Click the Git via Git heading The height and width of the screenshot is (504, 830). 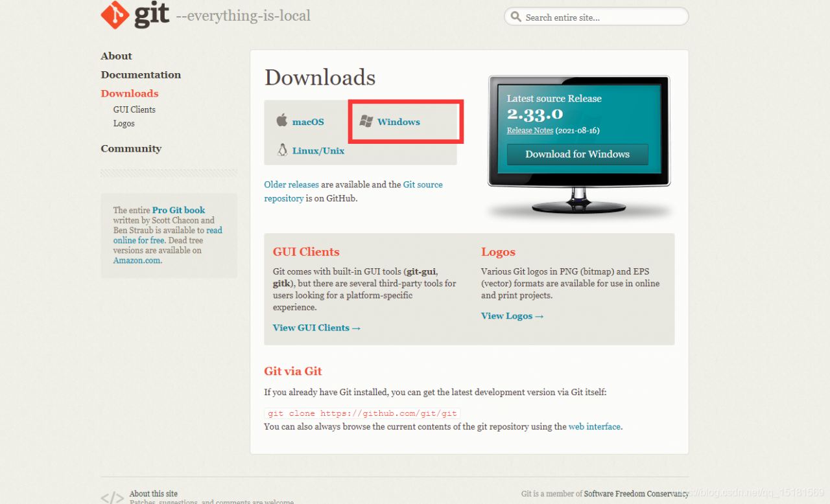[293, 371]
